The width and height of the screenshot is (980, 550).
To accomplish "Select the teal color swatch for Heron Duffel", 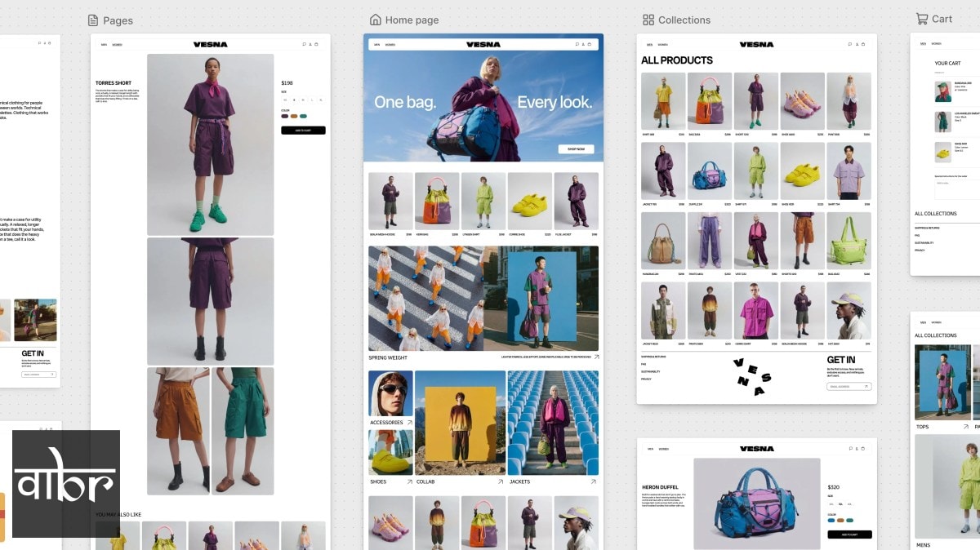I will 850,520.
